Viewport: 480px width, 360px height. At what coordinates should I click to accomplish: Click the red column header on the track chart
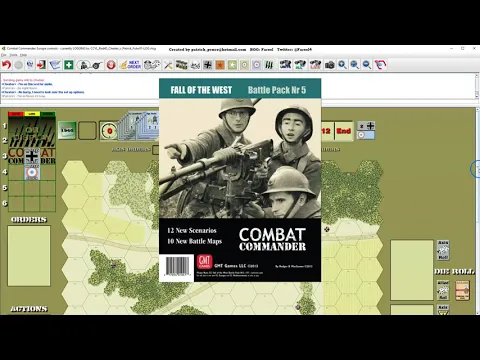[16, 114]
